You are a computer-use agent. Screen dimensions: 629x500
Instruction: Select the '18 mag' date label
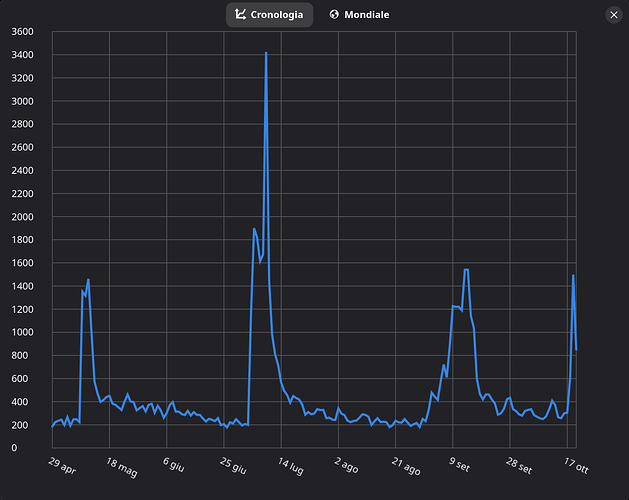120,468
